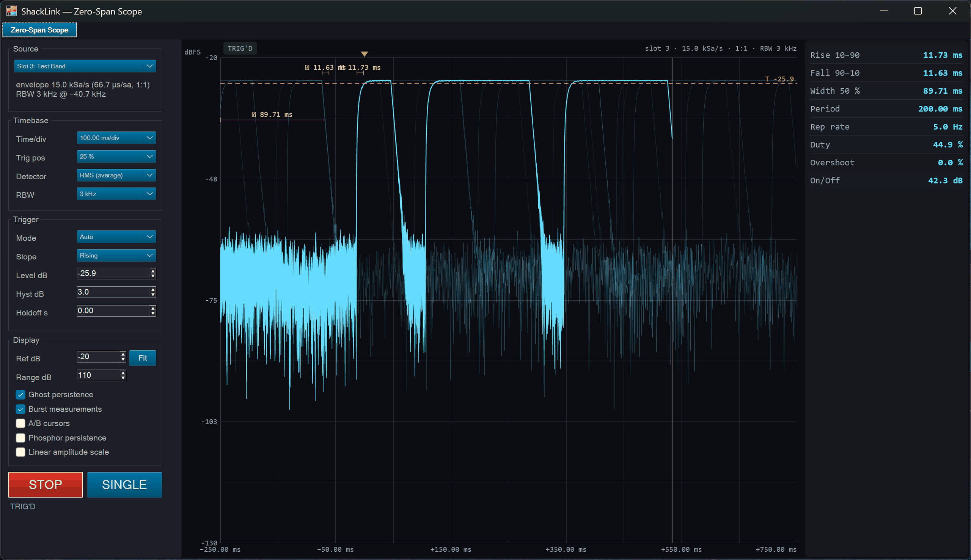Click the Ref dB input field
This screenshot has height=560, width=971.
click(99, 356)
